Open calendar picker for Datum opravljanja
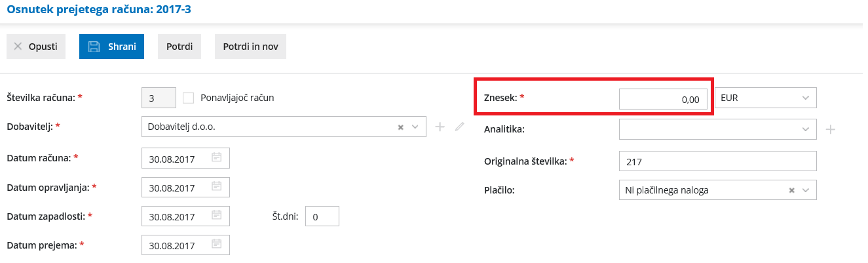Viewport: 868px width, 263px height. (x=217, y=188)
